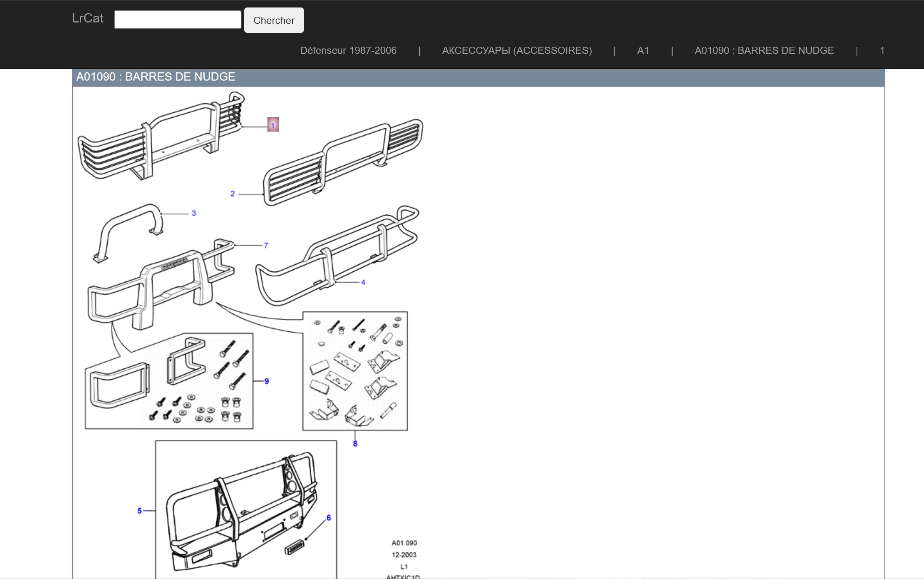924x579 pixels.
Task: Go to АКСЕССУАРЫ (ACCESSOIRES) breadcrumb
Action: click(x=517, y=51)
